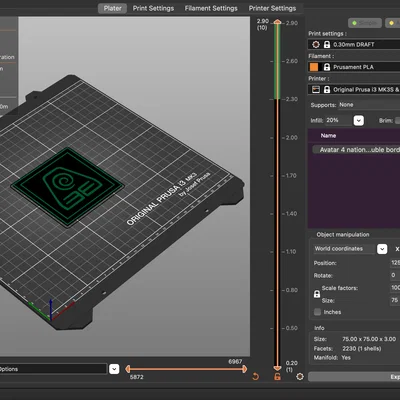Toggle the vertical slider lock icon
The image size is (400, 400).
tap(277, 377)
